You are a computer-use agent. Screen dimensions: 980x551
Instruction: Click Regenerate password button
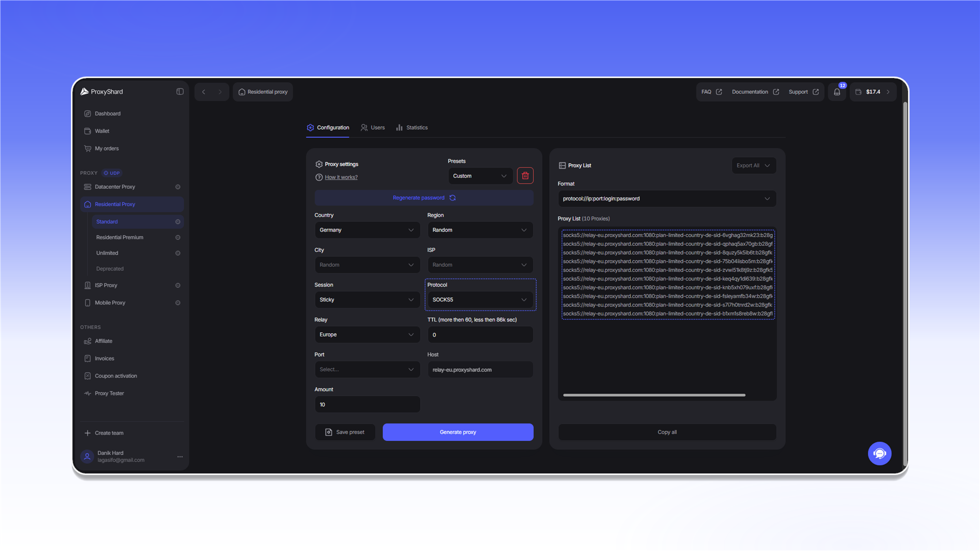424,198
